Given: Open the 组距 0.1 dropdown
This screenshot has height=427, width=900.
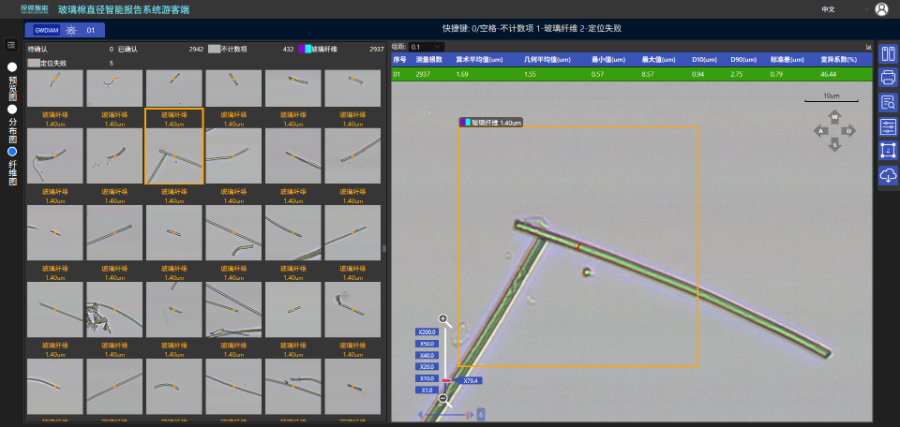Looking at the screenshot, I should [x=426, y=46].
